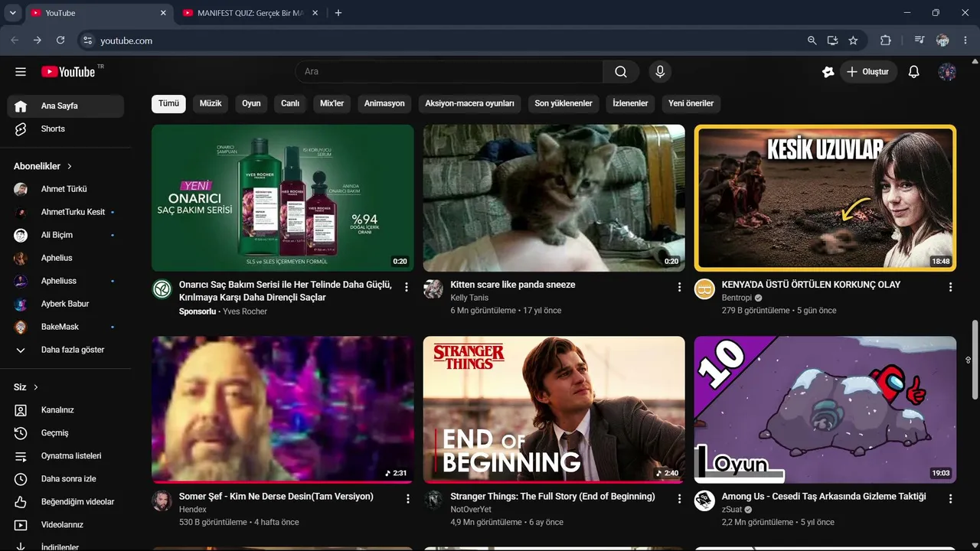Go to Ana Sayfa in the sidebar
Screen dimensions: 980x551
(66, 106)
